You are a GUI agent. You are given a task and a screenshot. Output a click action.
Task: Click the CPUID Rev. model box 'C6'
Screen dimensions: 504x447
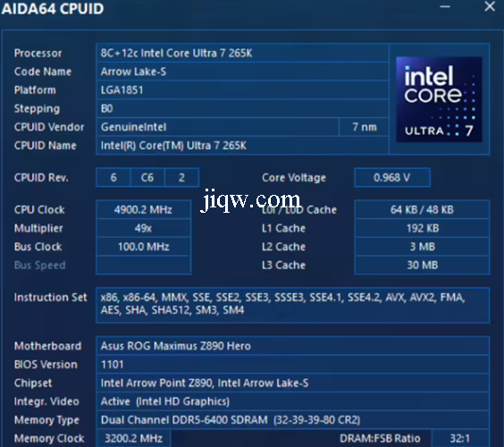147,178
